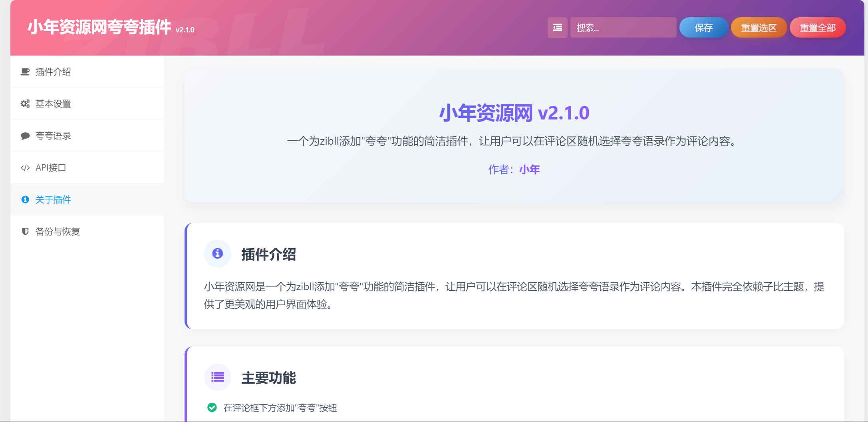The height and width of the screenshot is (422, 868).
Task: Click the info circle icon on 插件介绍 card
Action: click(x=218, y=253)
